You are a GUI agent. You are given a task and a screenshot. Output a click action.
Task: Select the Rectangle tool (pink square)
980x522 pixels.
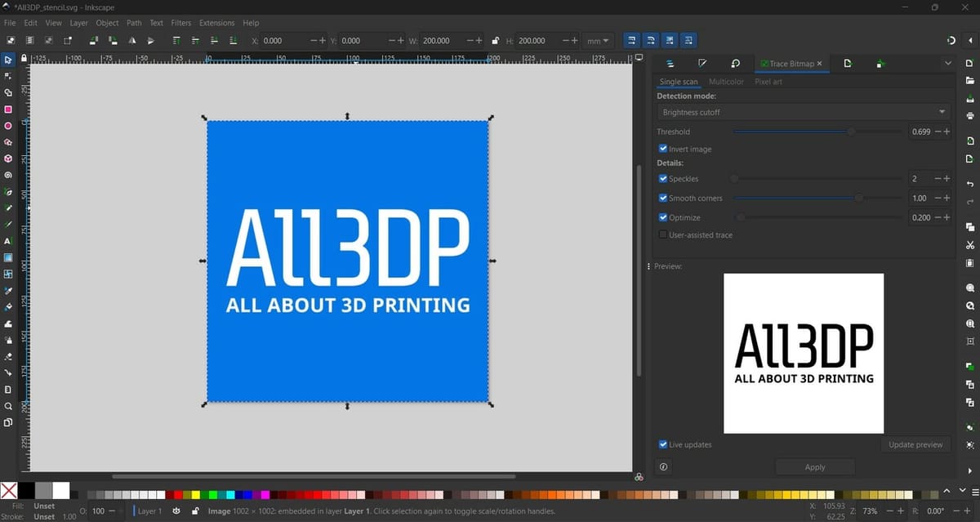click(x=8, y=109)
